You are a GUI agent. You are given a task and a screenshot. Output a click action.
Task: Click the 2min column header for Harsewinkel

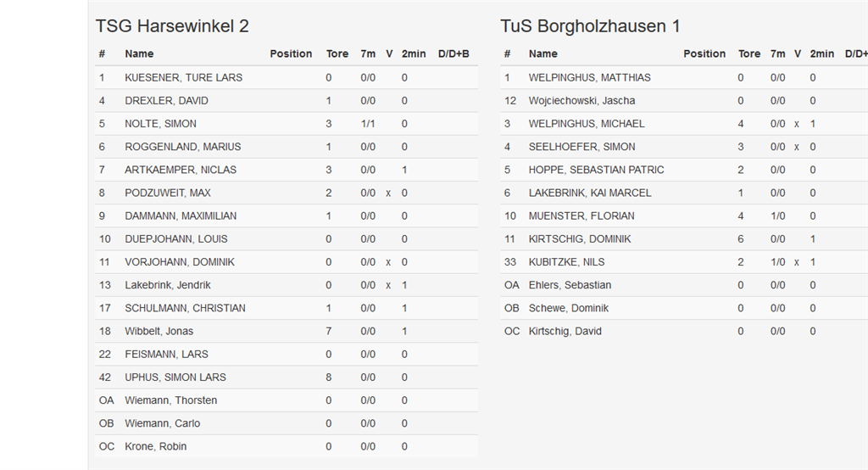coord(414,53)
